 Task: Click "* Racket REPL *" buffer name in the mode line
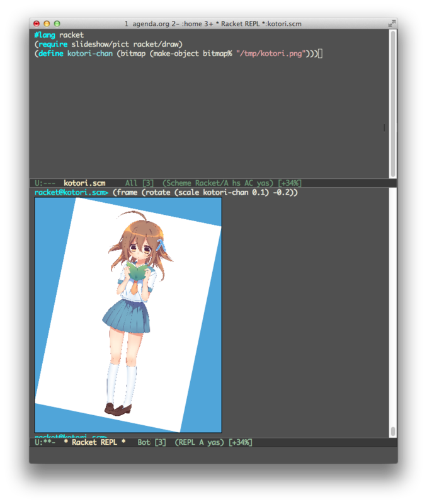click(94, 442)
